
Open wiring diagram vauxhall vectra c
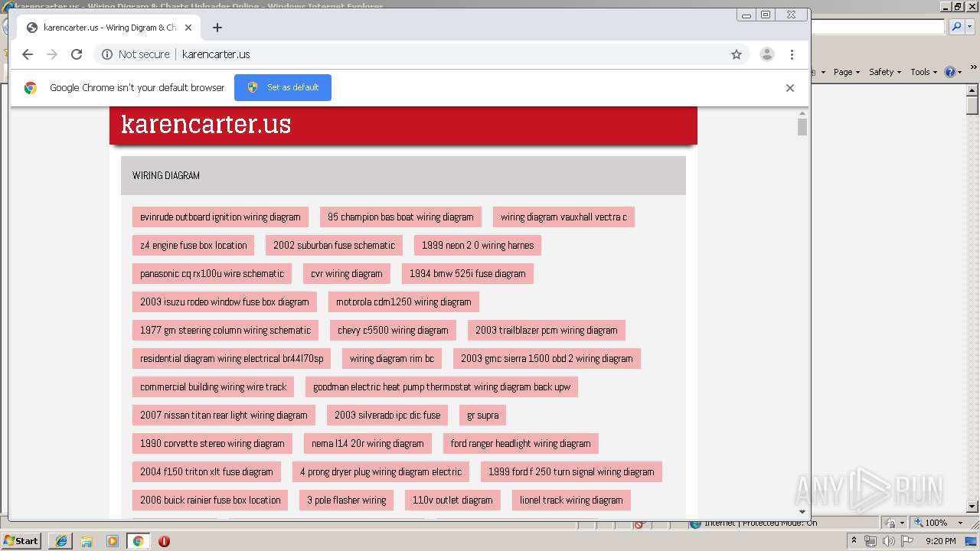(563, 217)
